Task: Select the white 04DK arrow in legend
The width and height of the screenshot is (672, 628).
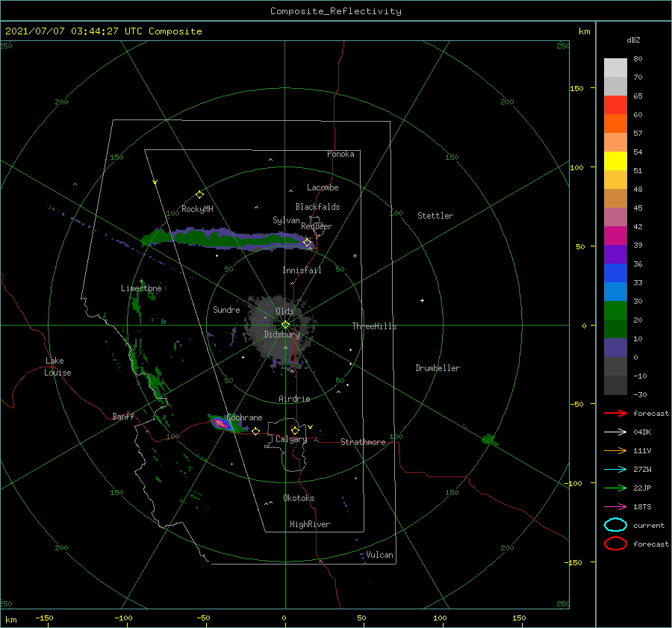Action: (615, 432)
